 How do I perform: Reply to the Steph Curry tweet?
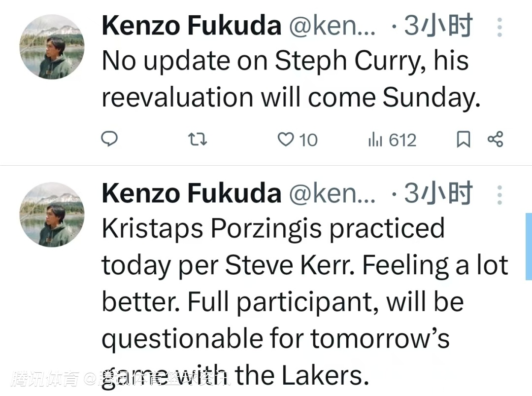click(109, 140)
